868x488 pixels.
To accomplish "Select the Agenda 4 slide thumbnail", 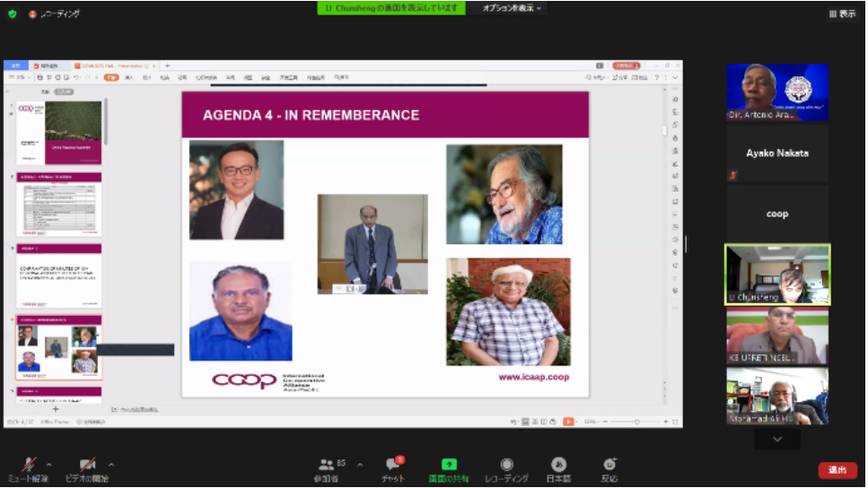I will click(x=59, y=347).
